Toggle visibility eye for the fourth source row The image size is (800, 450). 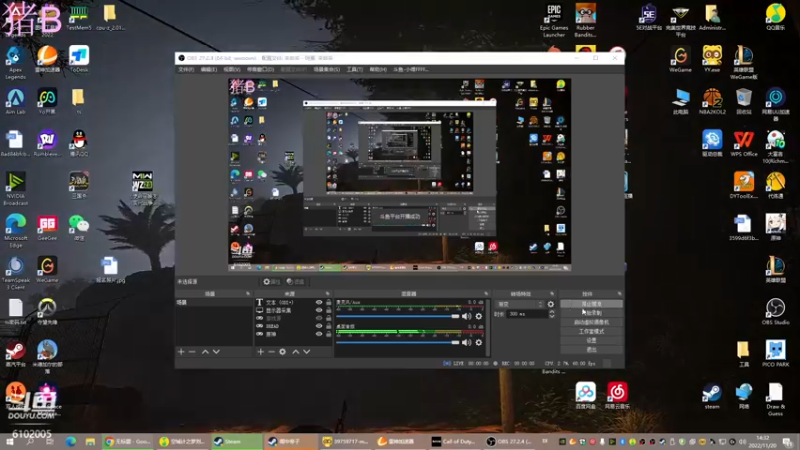(x=319, y=326)
